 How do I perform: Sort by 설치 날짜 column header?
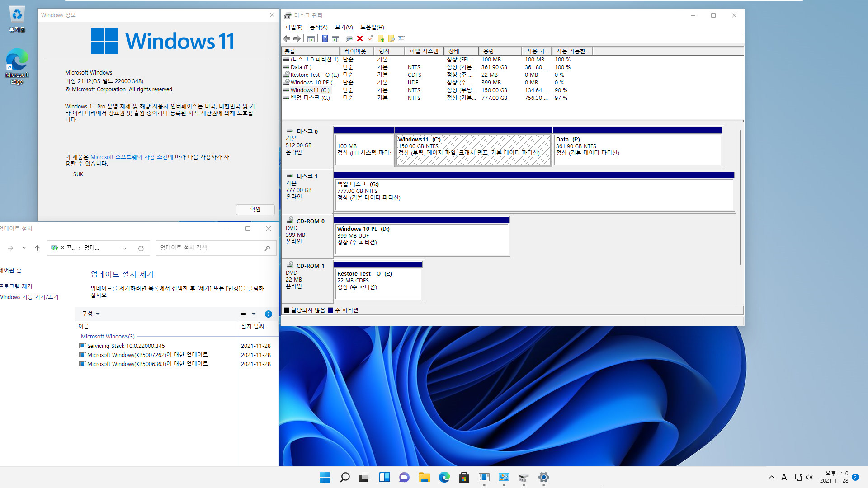pyautogui.click(x=253, y=326)
